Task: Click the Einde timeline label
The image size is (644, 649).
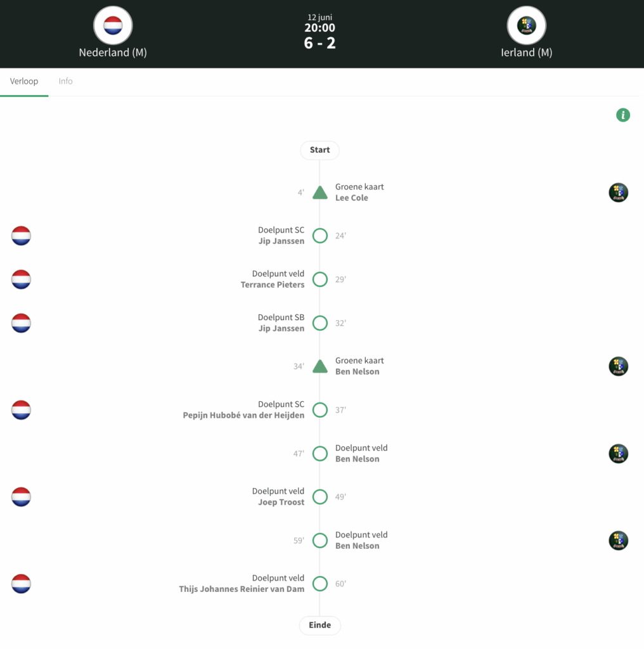Action: [320, 625]
